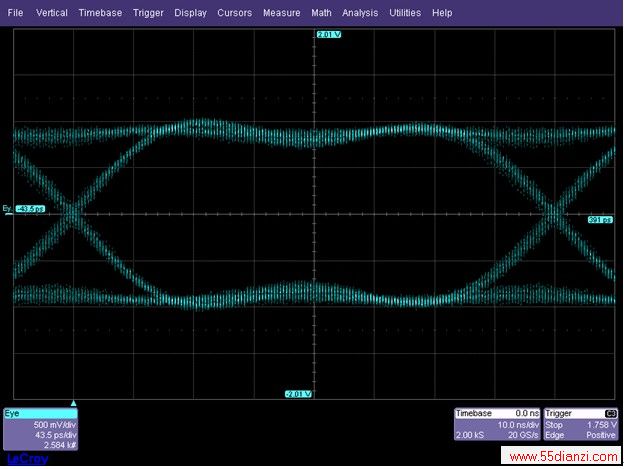624x469 pixels.
Task: Open the Help menu
Action: point(442,13)
